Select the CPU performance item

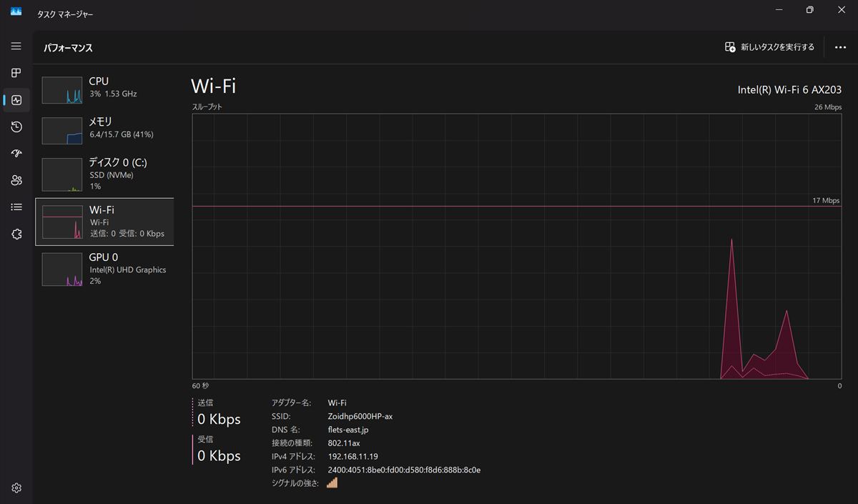pos(104,89)
